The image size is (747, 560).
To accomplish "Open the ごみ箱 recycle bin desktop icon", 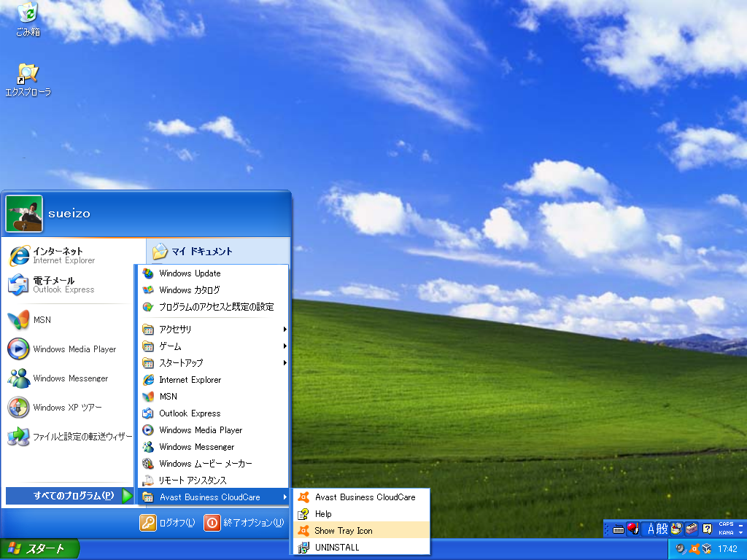I will click(28, 19).
